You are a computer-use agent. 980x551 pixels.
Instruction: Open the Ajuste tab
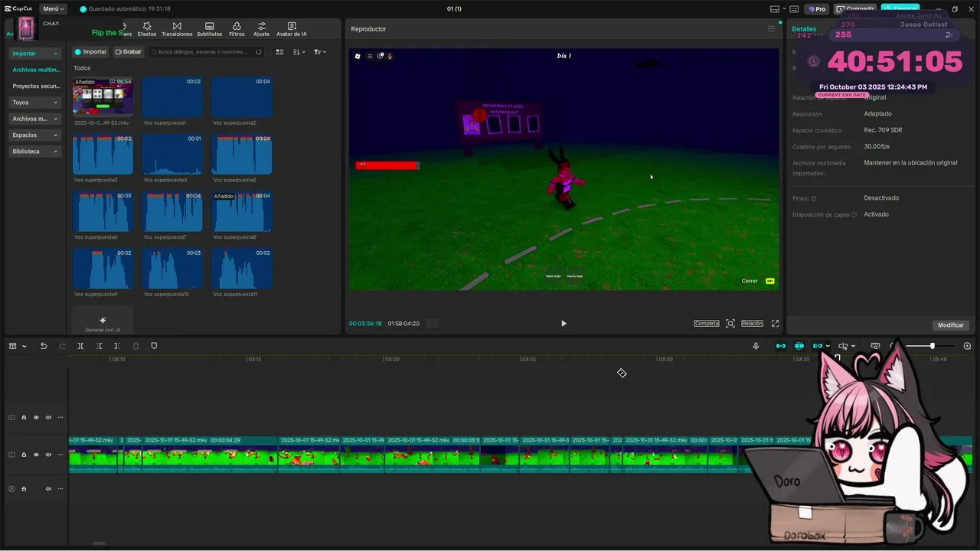coord(262,29)
